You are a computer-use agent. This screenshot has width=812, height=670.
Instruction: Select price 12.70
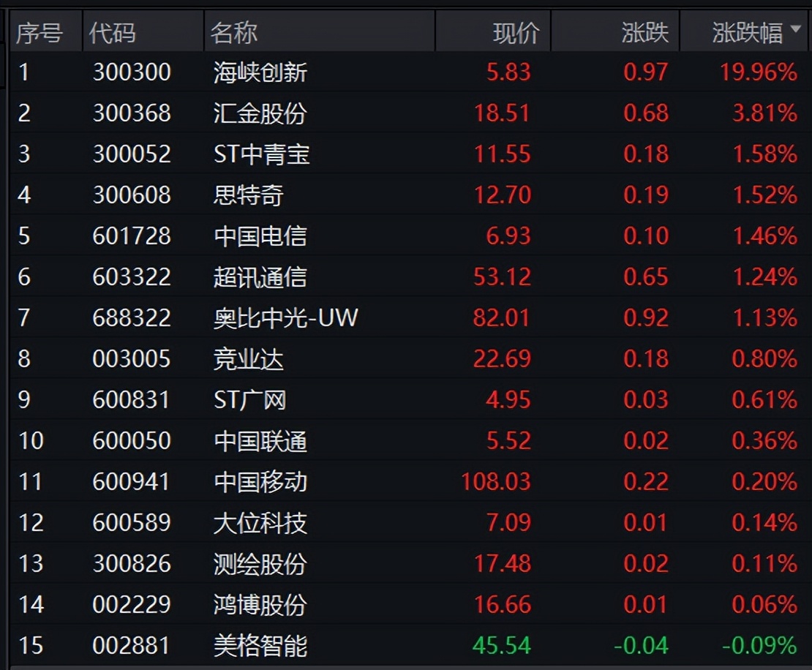pos(503,195)
